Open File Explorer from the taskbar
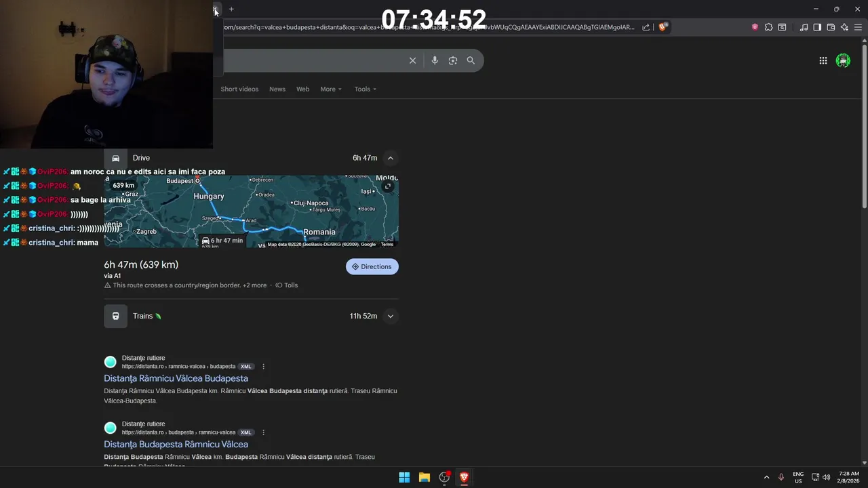Screen dimensions: 868x488 point(425,477)
